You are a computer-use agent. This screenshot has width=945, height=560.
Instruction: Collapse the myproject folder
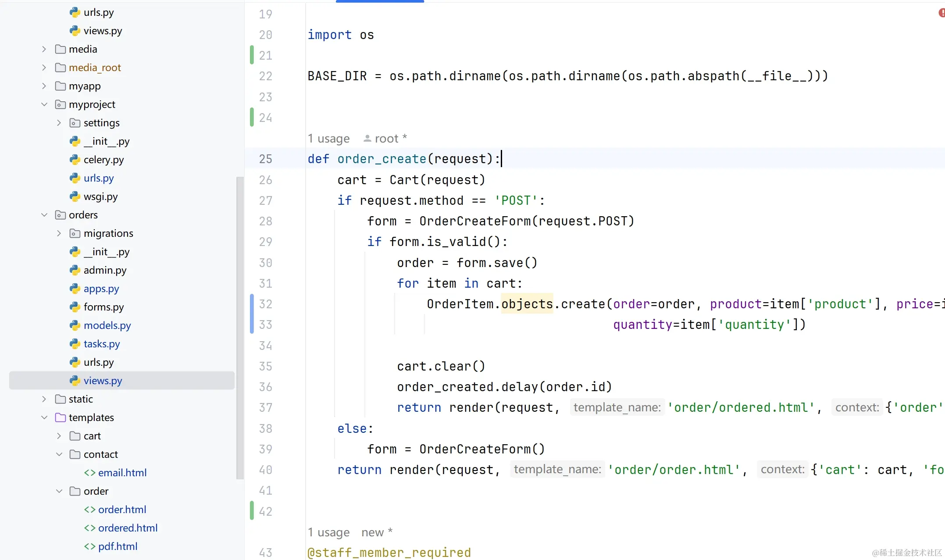point(44,104)
